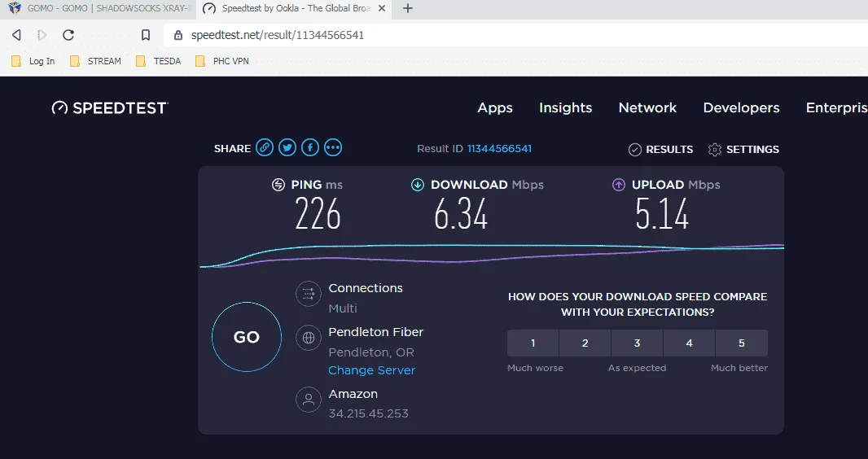The height and width of the screenshot is (459, 868).
Task: Open SETTINGS with gear icon
Action: click(743, 149)
